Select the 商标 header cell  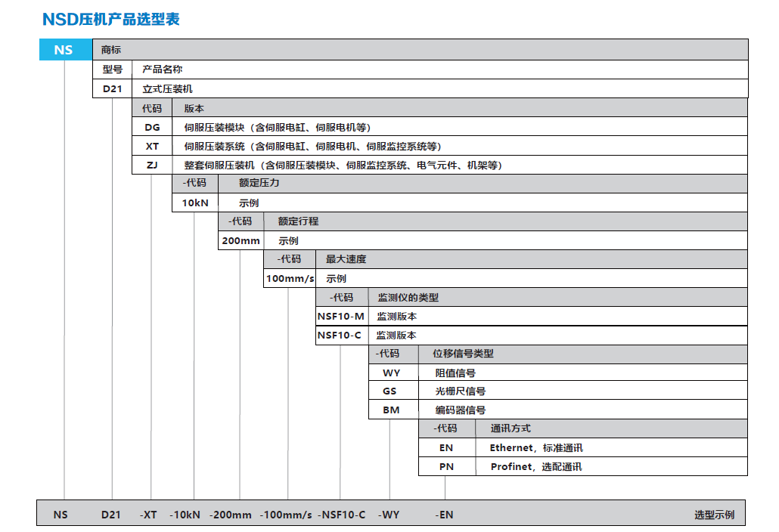(111, 50)
